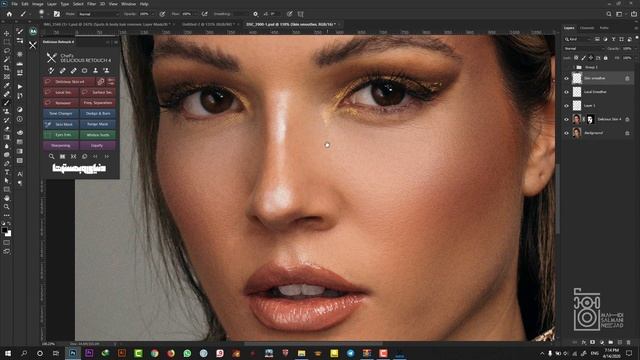Click the Liquify button

(x=98, y=145)
